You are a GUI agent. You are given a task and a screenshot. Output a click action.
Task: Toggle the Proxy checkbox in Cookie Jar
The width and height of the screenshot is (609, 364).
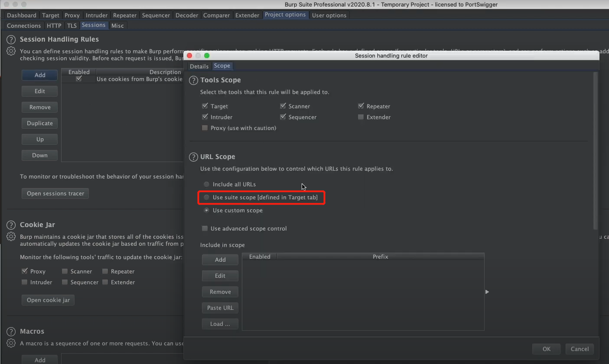click(x=25, y=271)
